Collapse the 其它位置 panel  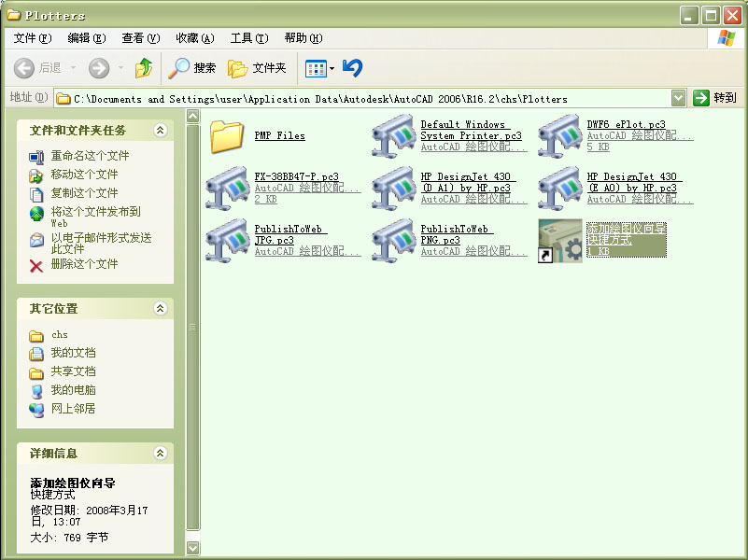(x=161, y=309)
